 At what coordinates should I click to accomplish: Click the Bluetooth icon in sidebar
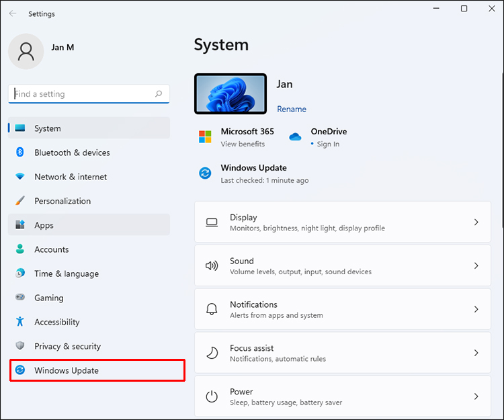tap(20, 152)
